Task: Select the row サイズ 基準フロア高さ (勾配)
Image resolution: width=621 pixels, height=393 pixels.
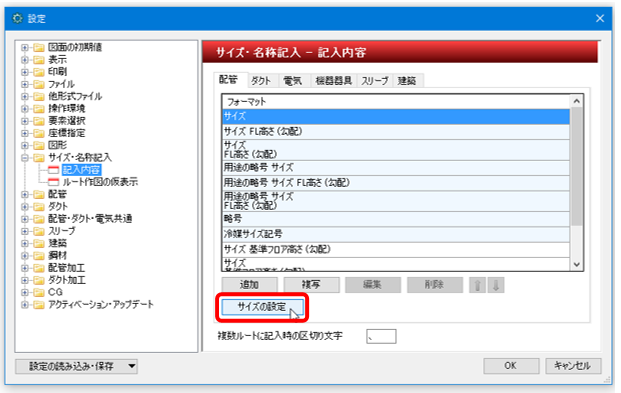Action: 396,250
